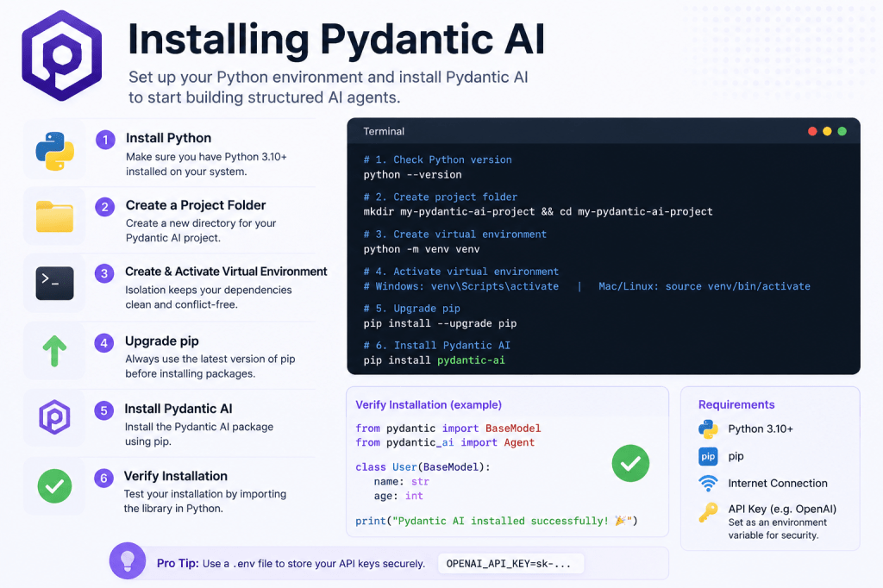Click the small Pydantic hexagon icon in step 5
The width and height of the screenshot is (883, 588).
(54, 417)
